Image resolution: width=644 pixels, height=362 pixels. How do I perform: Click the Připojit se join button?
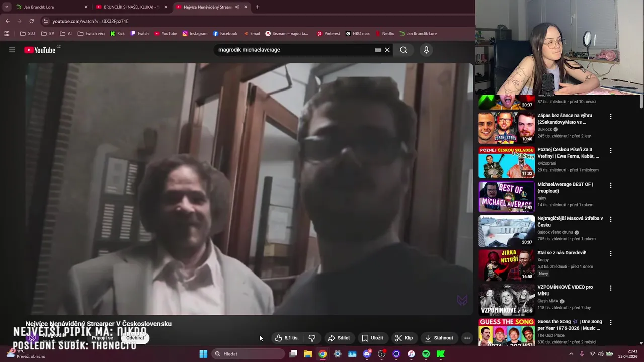pos(102,338)
